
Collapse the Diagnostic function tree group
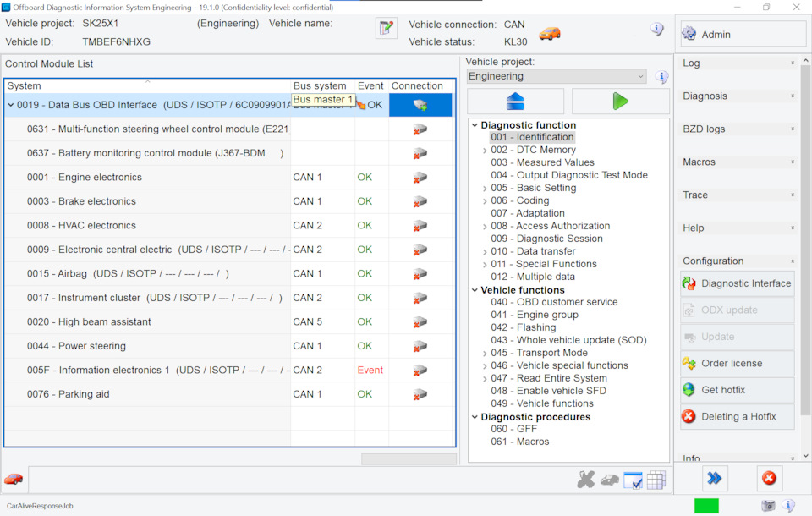coord(475,125)
